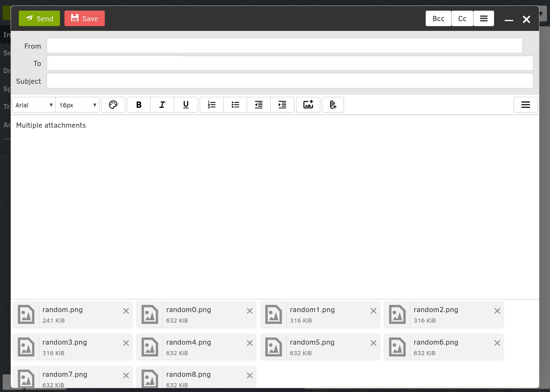The image size is (550, 392).
Task: Remove the random5.png attachment
Action: pyautogui.click(x=374, y=343)
